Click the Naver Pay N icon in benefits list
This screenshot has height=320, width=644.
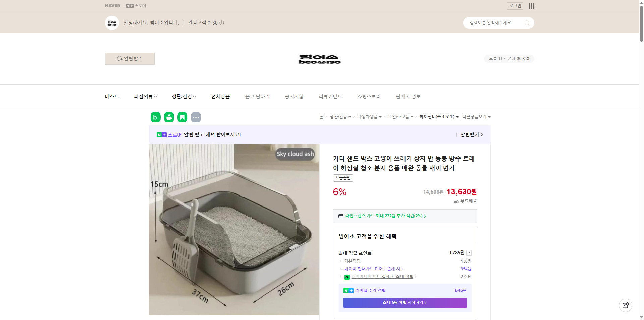(x=346, y=277)
